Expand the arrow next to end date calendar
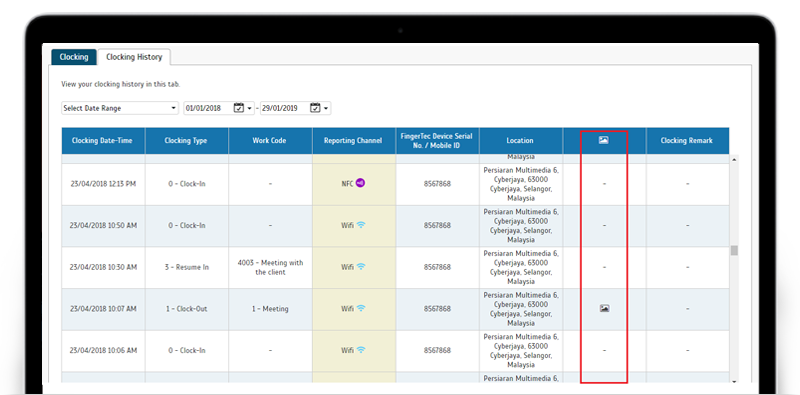The height and width of the screenshot is (395, 800). point(327,109)
